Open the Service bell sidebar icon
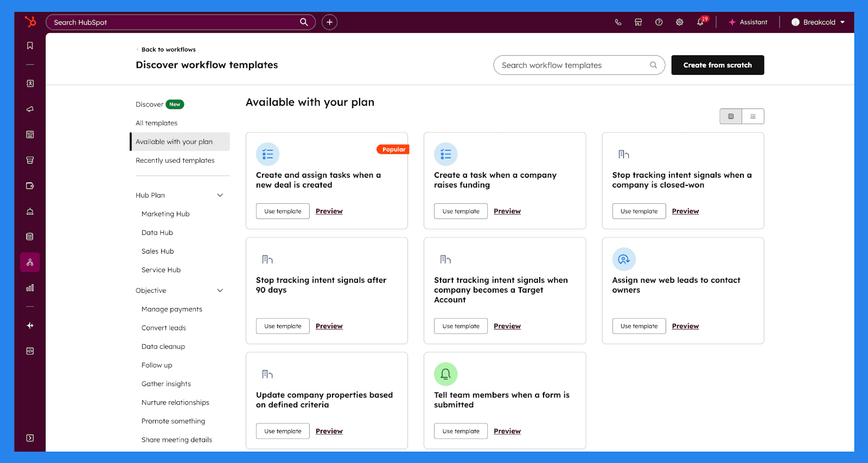 point(30,211)
